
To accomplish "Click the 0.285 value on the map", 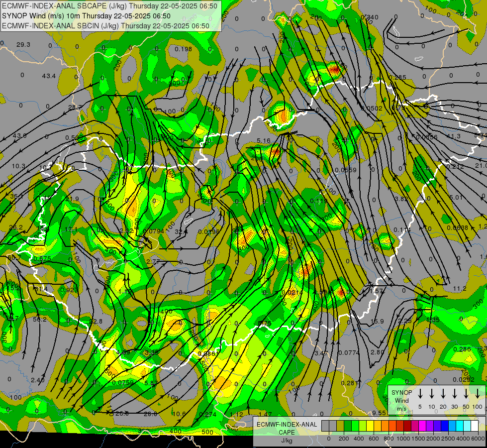I will [397, 78].
